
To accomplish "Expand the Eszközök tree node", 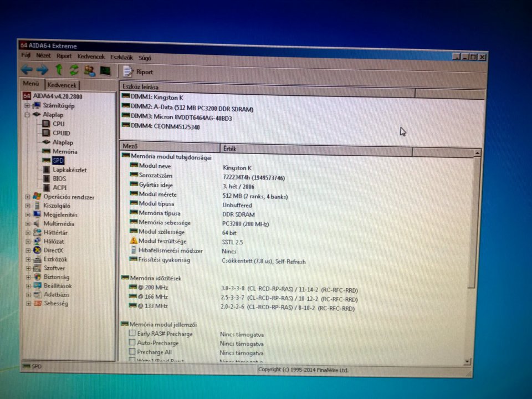I will (28, 259).
